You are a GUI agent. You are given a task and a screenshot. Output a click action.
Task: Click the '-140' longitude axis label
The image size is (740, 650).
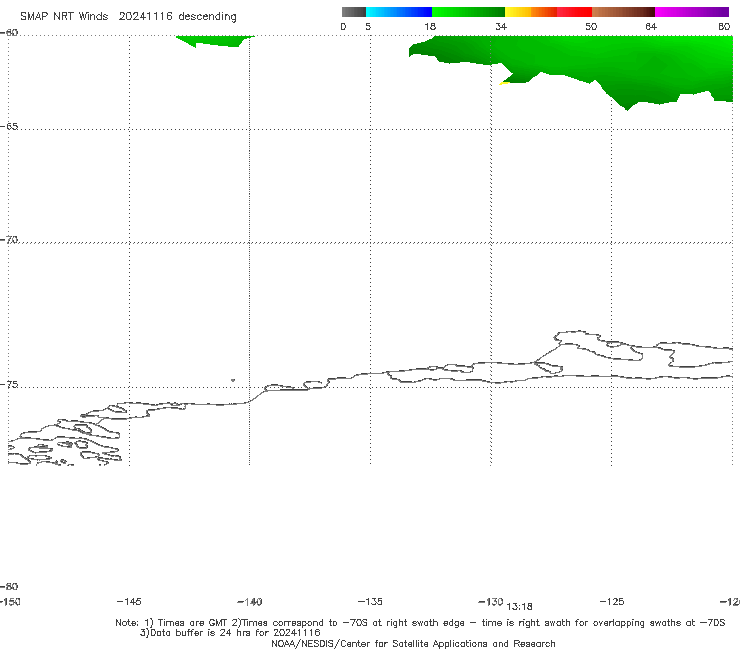click(x=250, y=601)
